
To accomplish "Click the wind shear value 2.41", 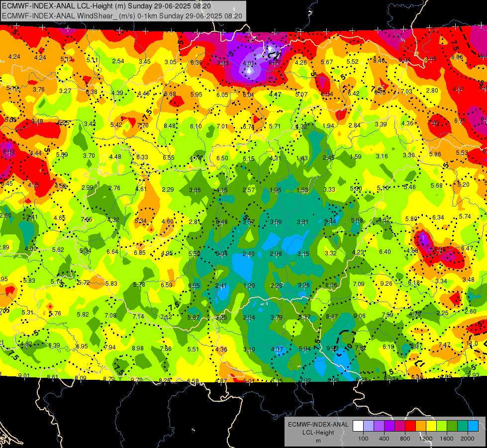I will click(x=221, y=285).
